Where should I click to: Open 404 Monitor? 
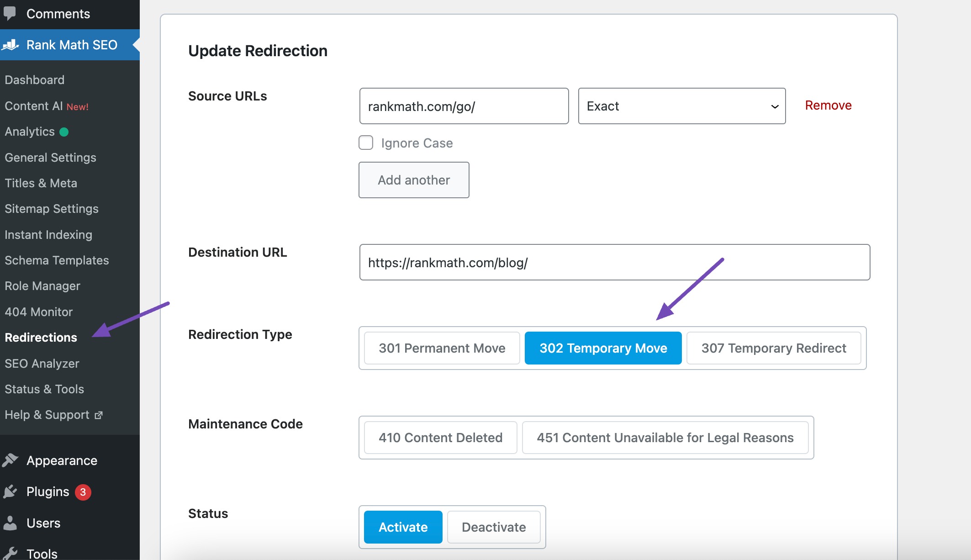tap(39, 312)
